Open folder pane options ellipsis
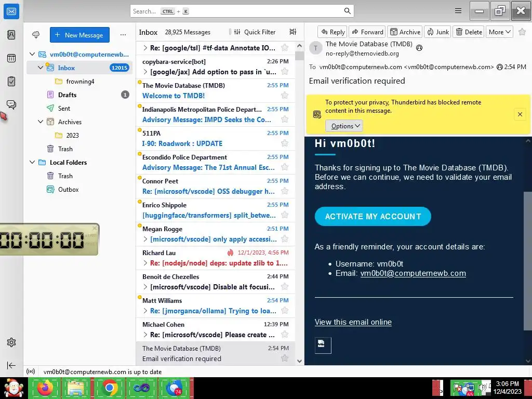Screen dimensions: 532x399 pos(123,35)
